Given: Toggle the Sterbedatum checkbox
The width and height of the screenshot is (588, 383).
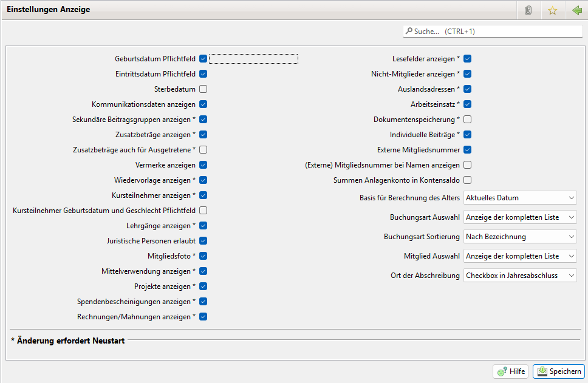Looking at the screenshot, I should (x=203, y=89).
